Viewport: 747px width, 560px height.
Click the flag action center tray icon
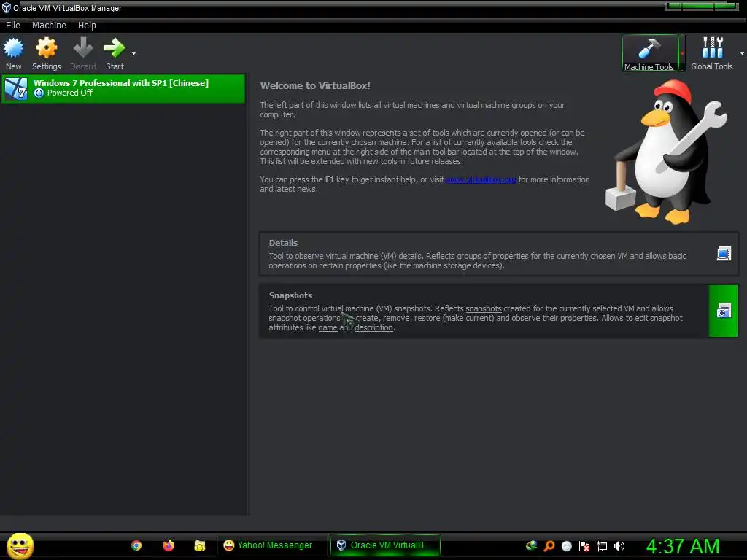[x=584, y=546]
